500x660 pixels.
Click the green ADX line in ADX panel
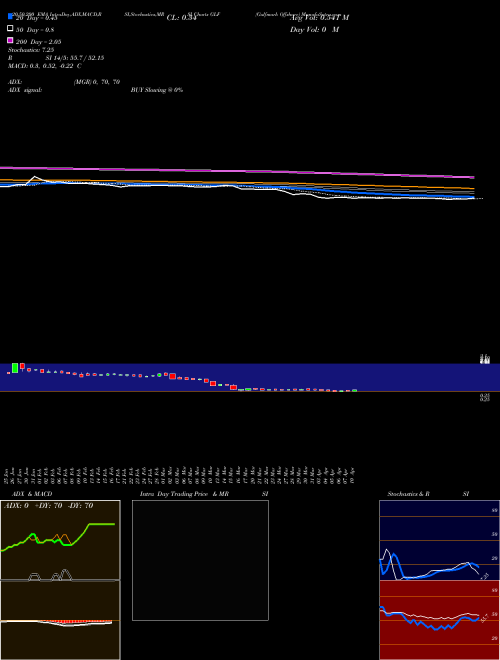coord(101,524)
